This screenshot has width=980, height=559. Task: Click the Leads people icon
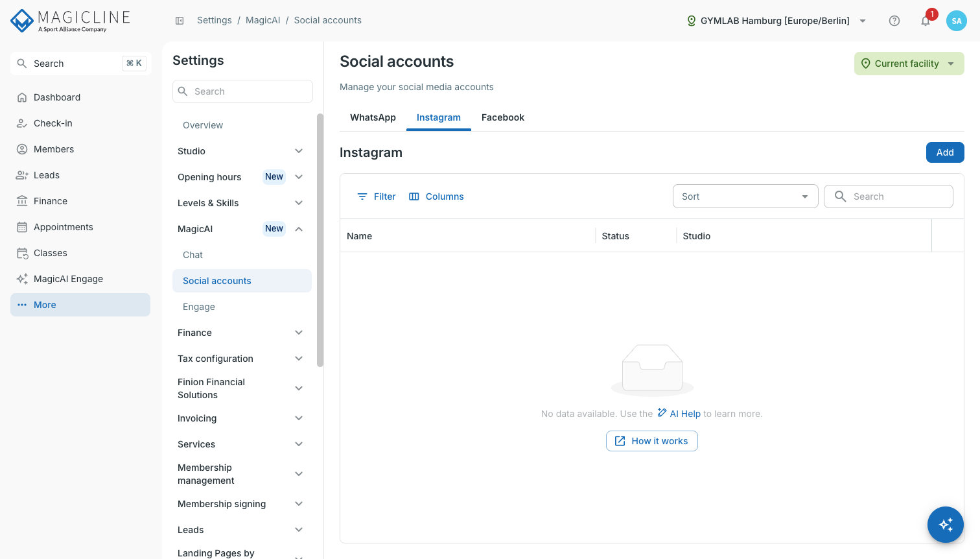coord(22,175)
